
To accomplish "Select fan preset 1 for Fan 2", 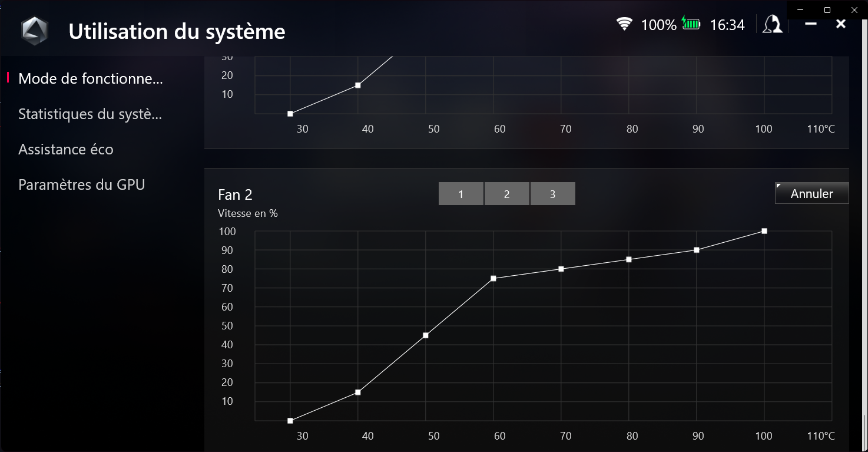I will pyautogui.click(x=461, y=193).
